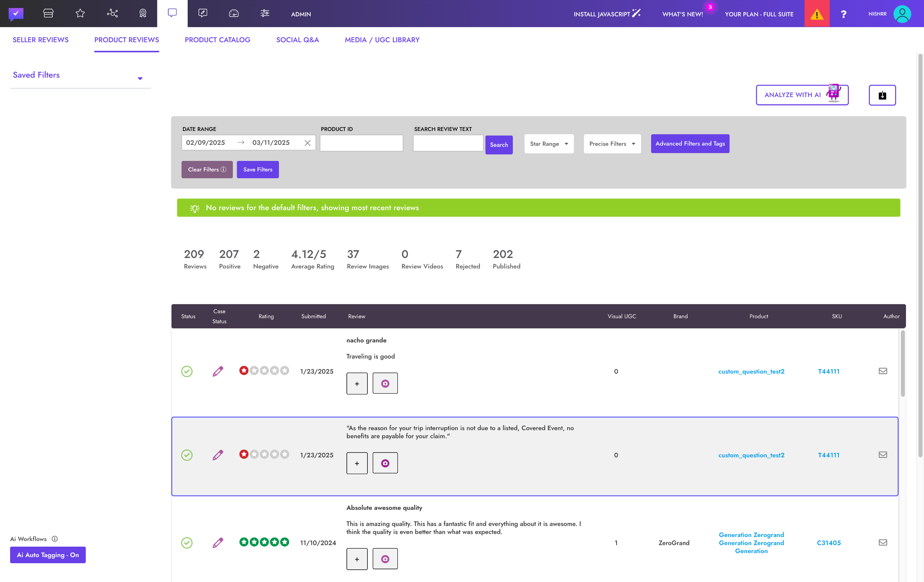924x582 pixels.
Task: Click the storefront icon in top navigation
Action: coord(48,13)
